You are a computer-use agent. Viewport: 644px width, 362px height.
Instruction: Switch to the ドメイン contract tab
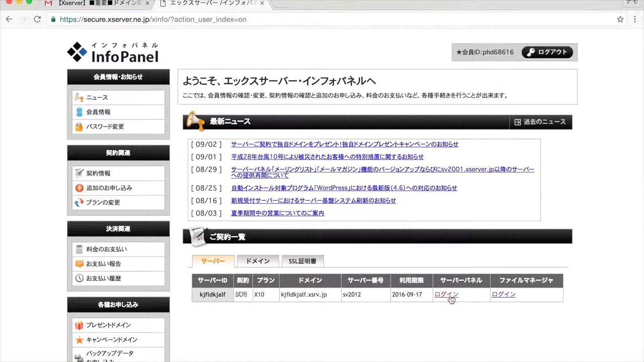point(258,261)
